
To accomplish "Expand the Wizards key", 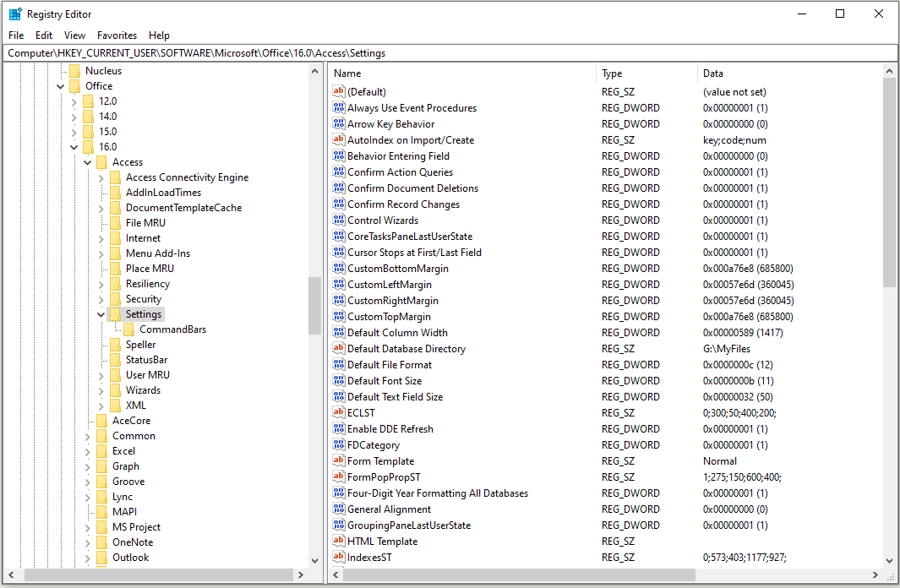I will click(x=101, y=390).
